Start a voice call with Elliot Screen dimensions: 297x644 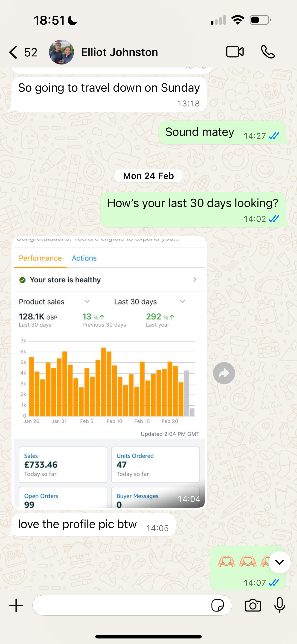[x=268, y=52]
